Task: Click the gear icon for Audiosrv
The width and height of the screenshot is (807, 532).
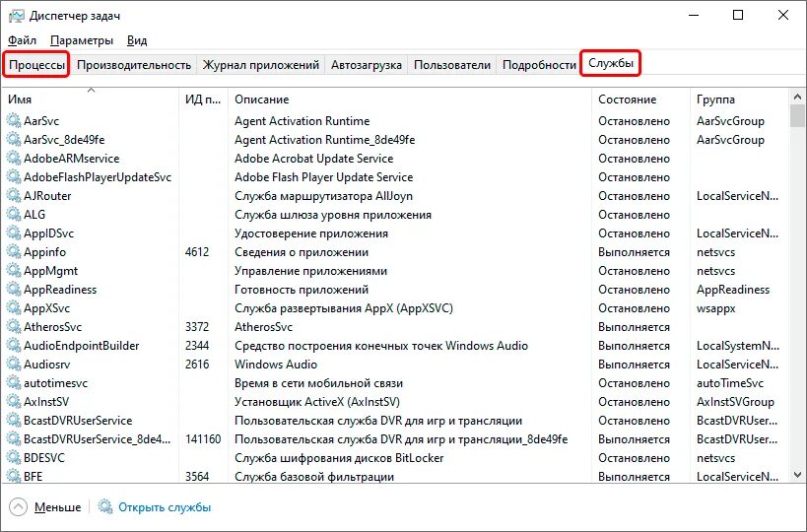Action: click(x=14, y=365)
